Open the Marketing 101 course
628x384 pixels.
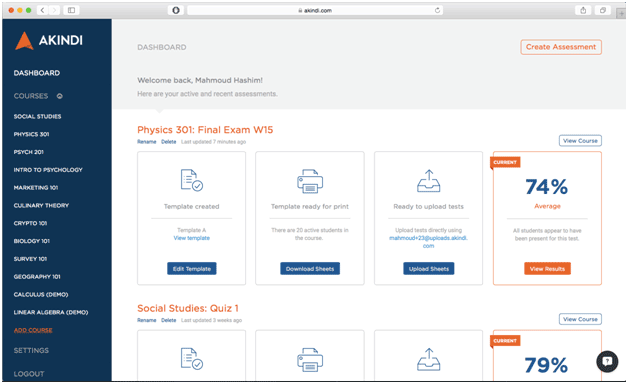[36, 188]
